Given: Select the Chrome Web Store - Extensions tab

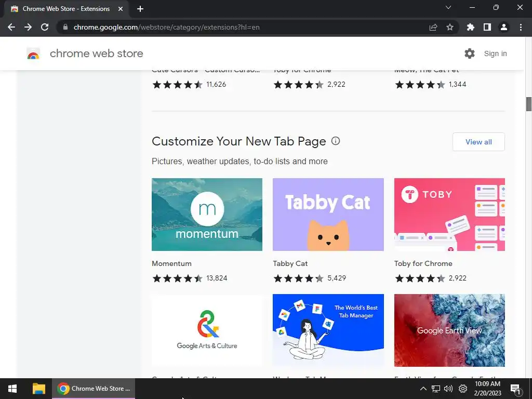Looking at the screenshot, I should click(66, 9).
